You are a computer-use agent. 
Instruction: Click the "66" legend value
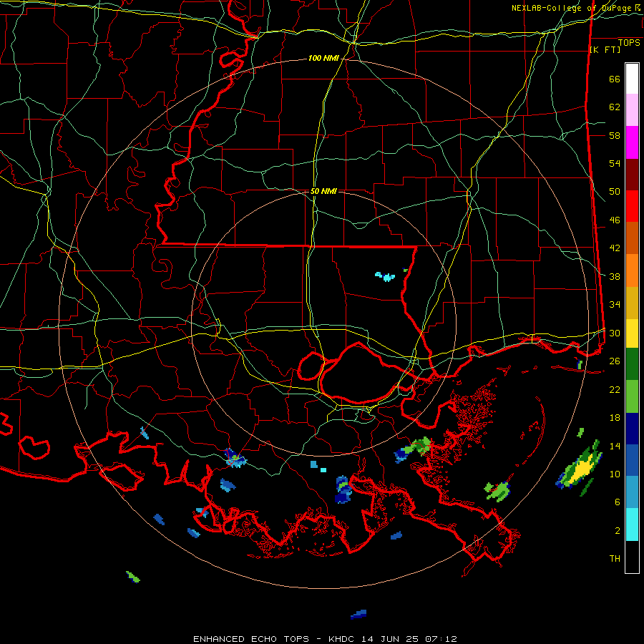tap(615, 79)
